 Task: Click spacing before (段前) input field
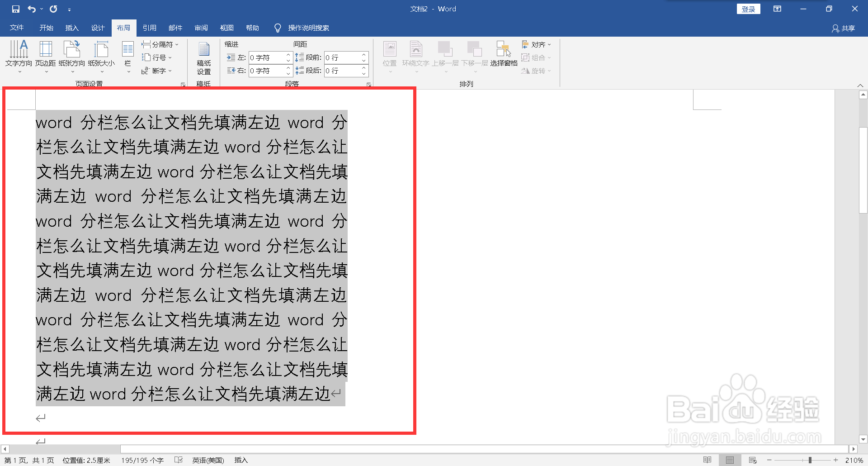tap(342, 57)
